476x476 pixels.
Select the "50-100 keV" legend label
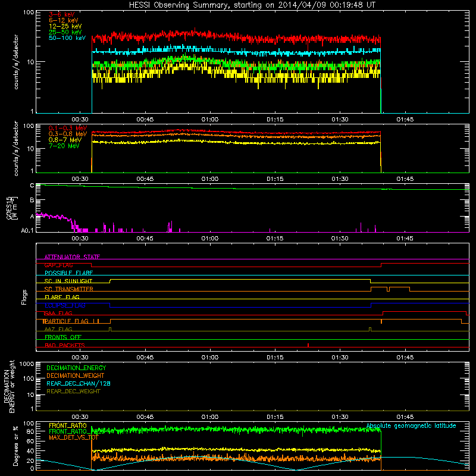[67, 38]
